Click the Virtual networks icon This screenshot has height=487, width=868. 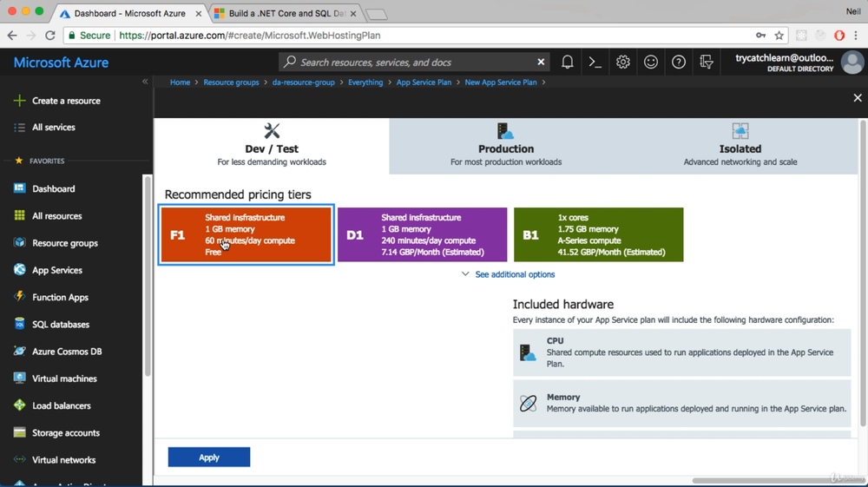(19, 459)
